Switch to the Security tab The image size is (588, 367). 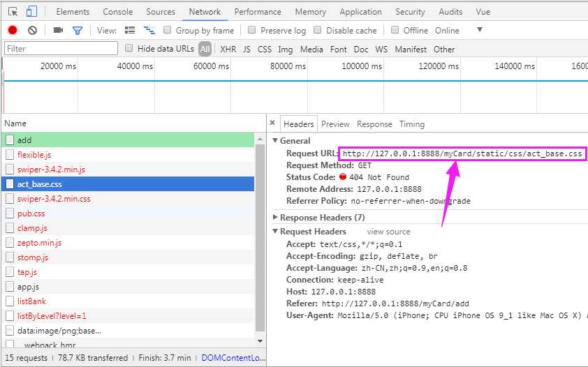410,12
